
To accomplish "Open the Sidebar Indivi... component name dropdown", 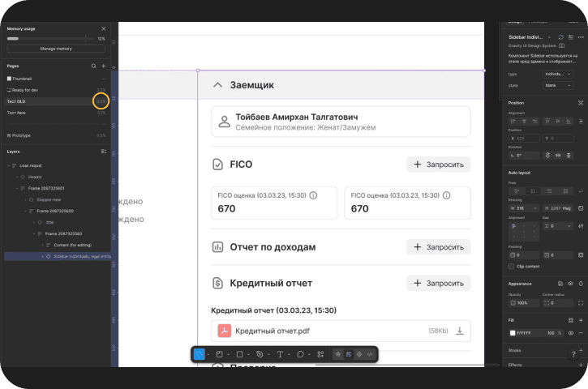I will click(549, 37).
